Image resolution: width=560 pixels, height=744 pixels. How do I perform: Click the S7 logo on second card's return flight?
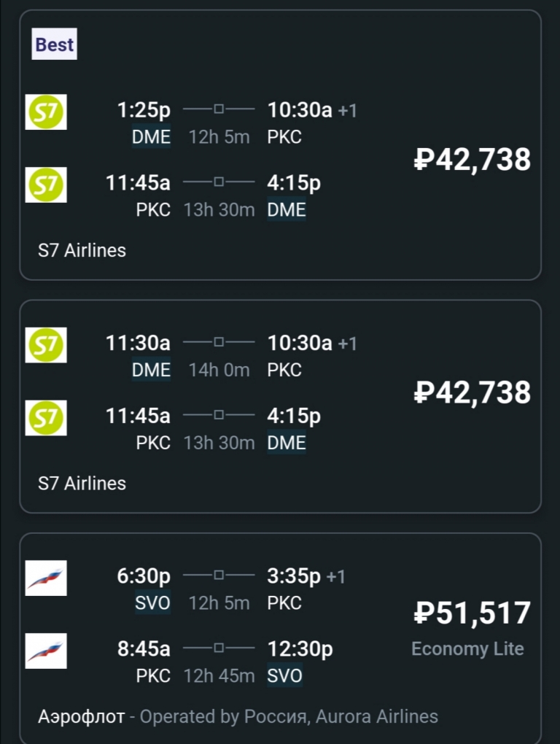tap(46, 417)
